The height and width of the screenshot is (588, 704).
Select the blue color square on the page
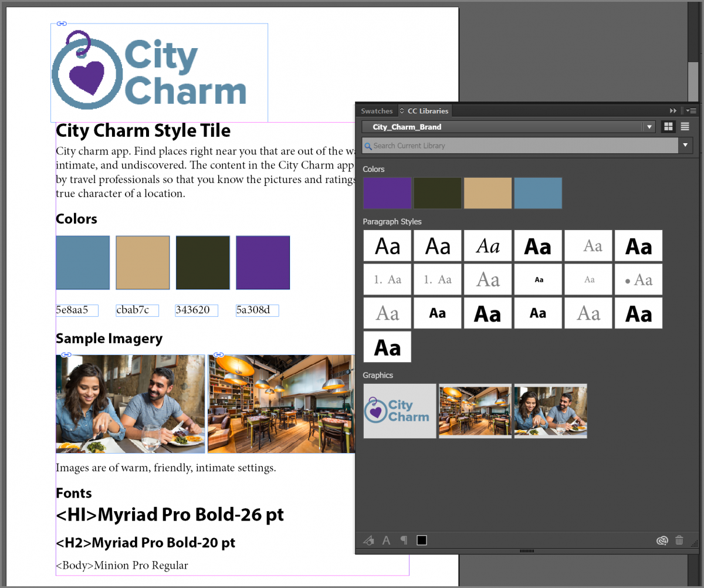pyautogui.click(x=83, y=262)
